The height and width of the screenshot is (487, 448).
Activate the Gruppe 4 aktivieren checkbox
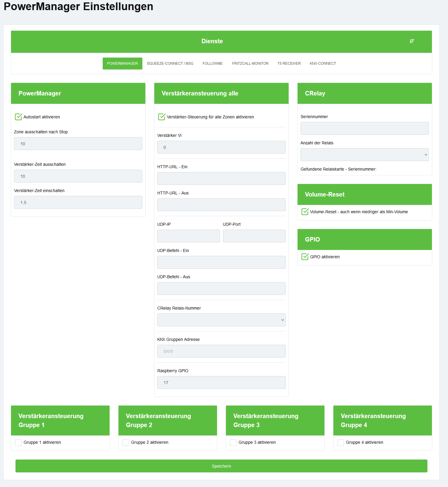point(341,443)
